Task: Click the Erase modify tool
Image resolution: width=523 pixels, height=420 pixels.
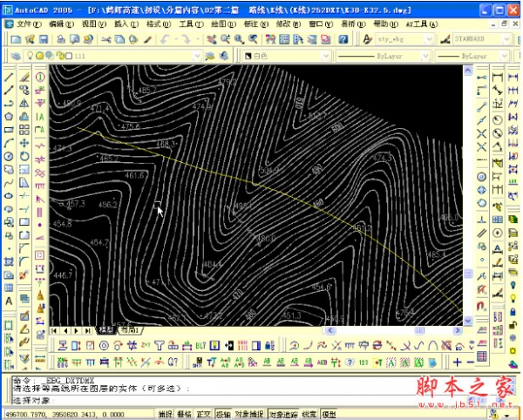Action: coord(24,78)
